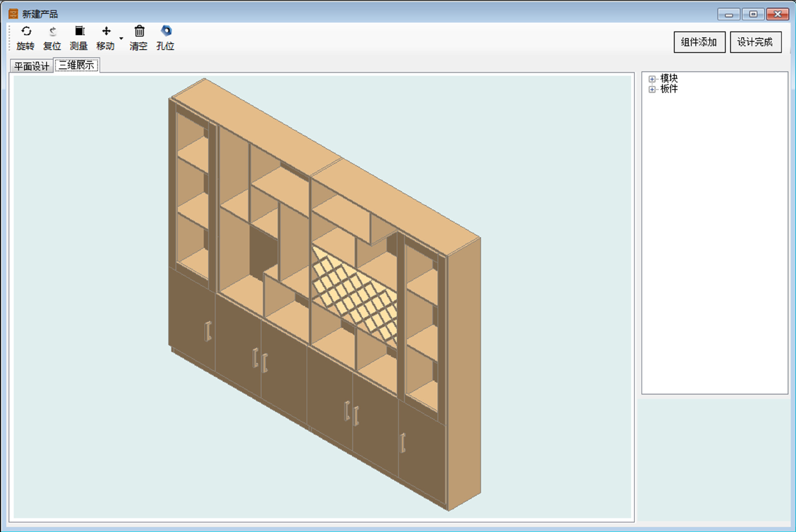
Task: Click the Clear (清空) trash icon
Action: click(139, 32)
